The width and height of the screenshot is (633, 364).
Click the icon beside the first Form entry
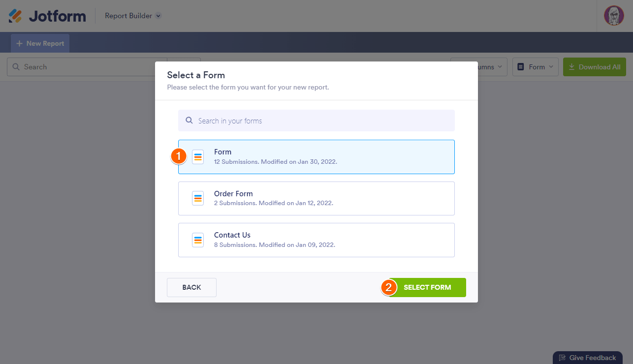pos(198,157)
